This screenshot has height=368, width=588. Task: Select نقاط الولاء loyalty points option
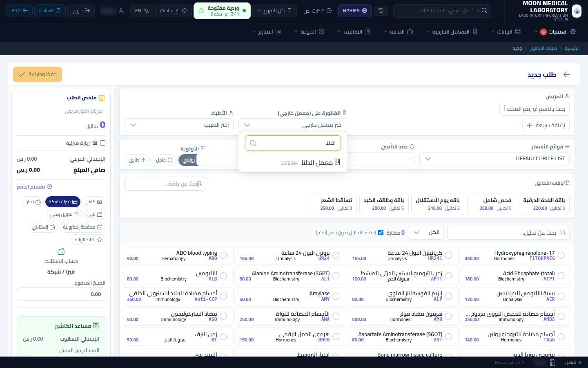click(x=88, y=240)
